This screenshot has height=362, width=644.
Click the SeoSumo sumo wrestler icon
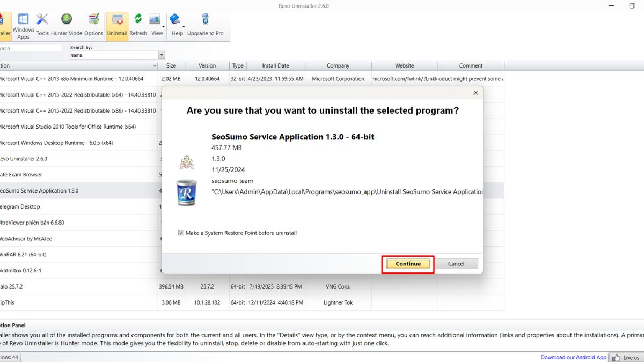point(186,161)
